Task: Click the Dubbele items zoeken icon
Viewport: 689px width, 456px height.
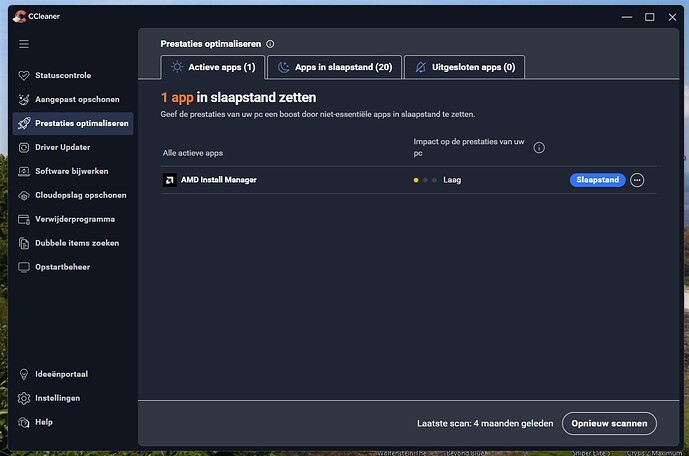Action: point(24,243)
